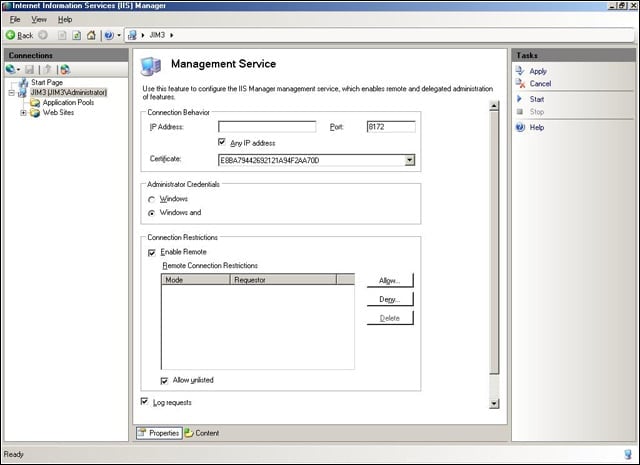Screen dimensions: 640x465
Task: Click the server icon in address bar
Action: click(x=132, y=36)
